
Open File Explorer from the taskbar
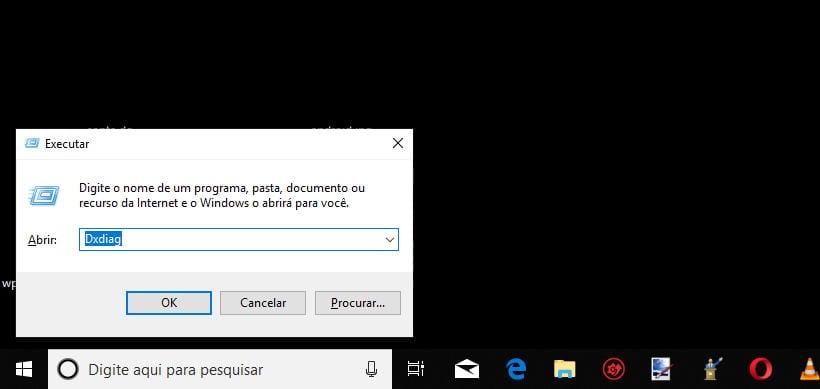[565, 369]
